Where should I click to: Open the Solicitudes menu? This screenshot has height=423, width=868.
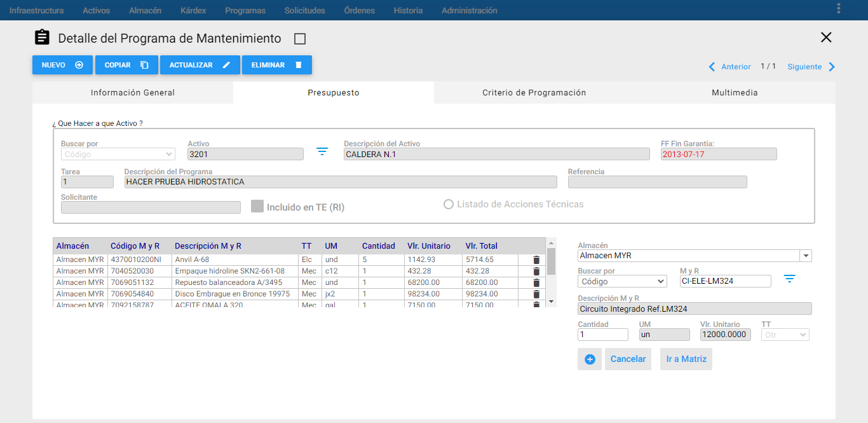pyautogui.click(x=305, y=10)
